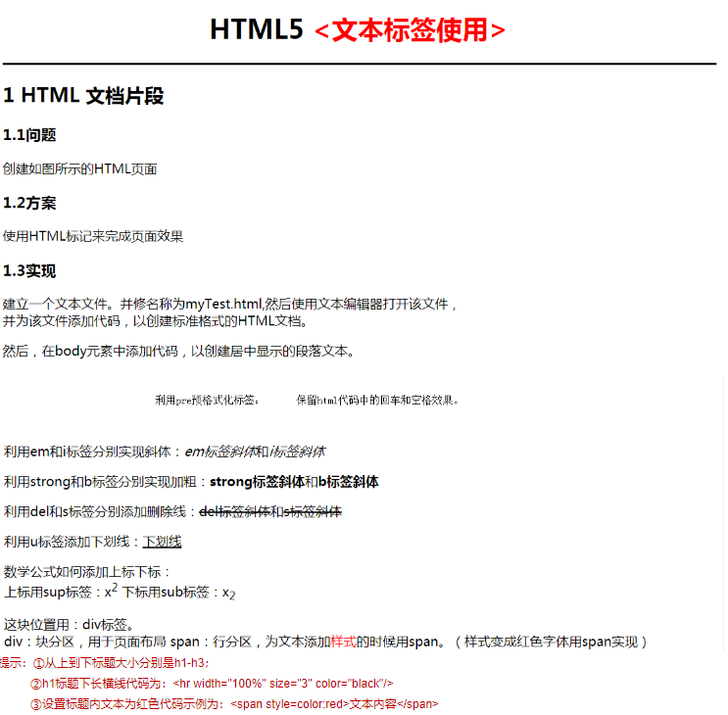Click the line 这块位置用：div标签
Screen dimensions: 728x715
[69, 625]
